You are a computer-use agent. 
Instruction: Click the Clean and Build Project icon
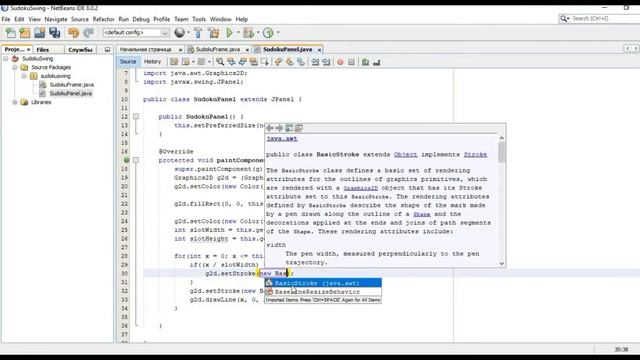click(x=213, y=33)
